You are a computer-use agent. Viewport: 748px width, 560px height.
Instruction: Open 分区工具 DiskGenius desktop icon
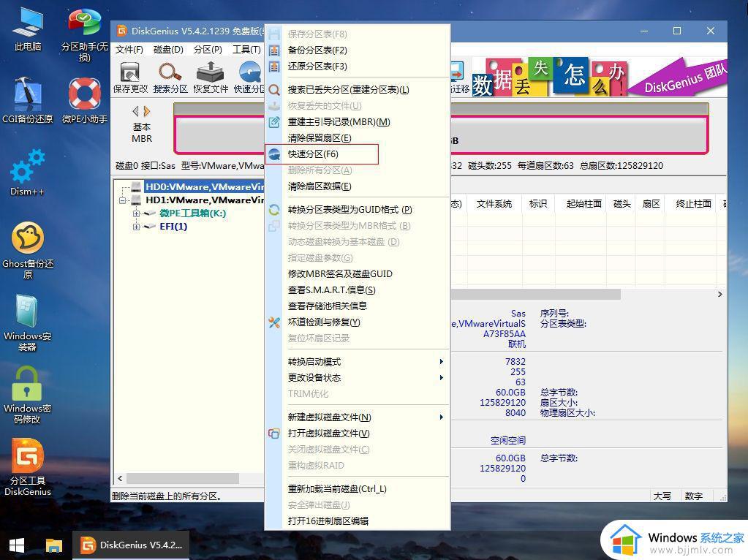28,467
